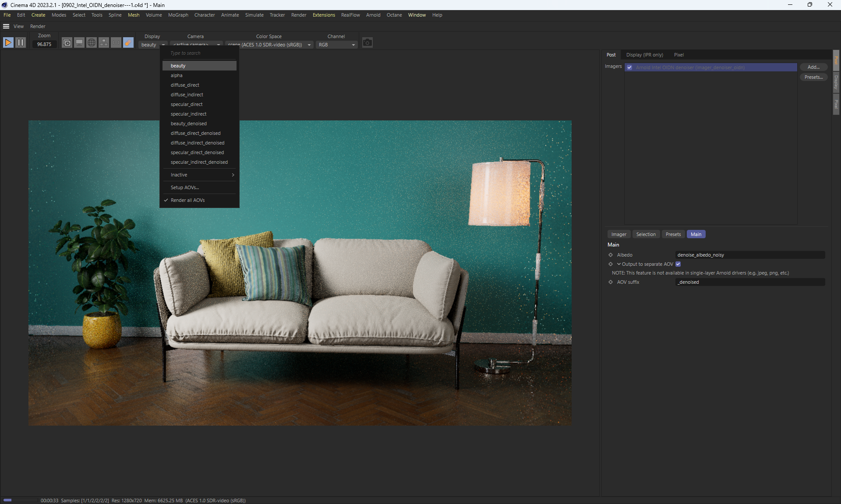Click the Add... imager button
Viewport: 841px width, 504px height.
[813, 67]
